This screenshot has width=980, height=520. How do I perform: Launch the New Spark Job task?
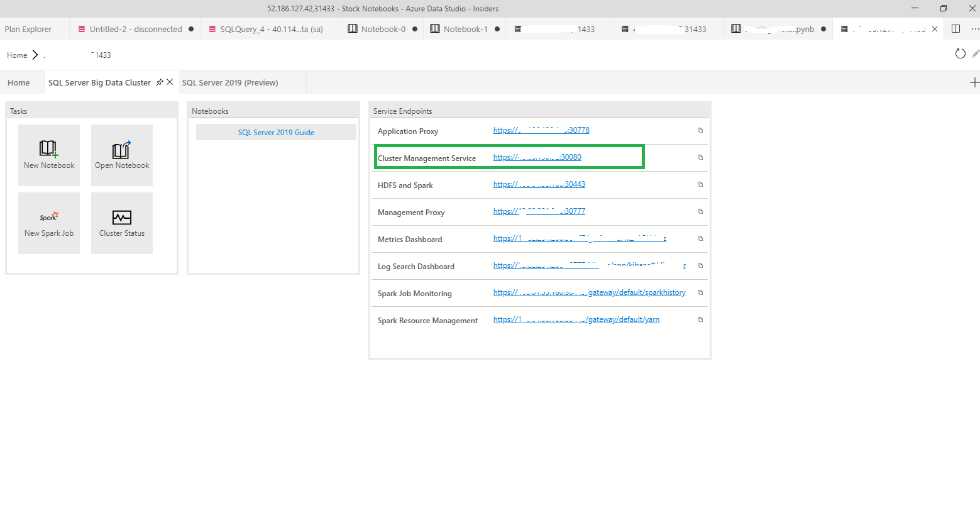coord(49,223)
